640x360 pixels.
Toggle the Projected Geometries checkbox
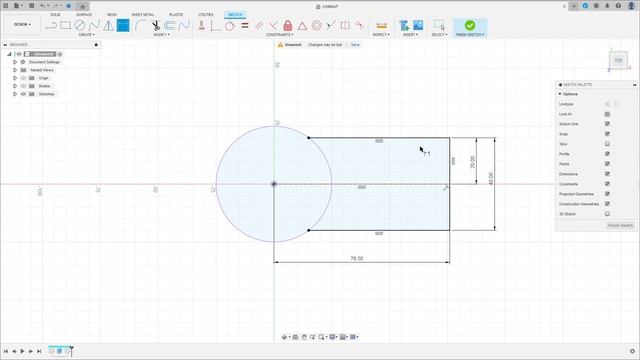pos(607,194)
